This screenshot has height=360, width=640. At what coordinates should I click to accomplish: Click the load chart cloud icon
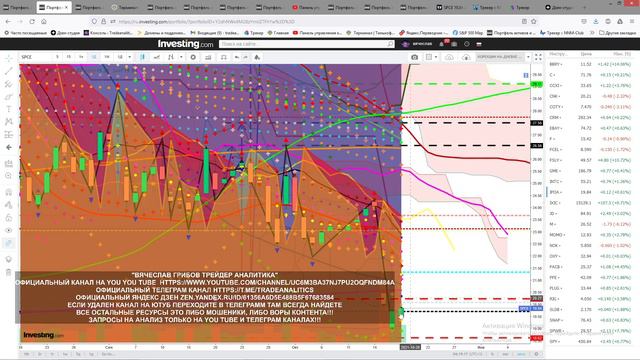coord(449,57)
